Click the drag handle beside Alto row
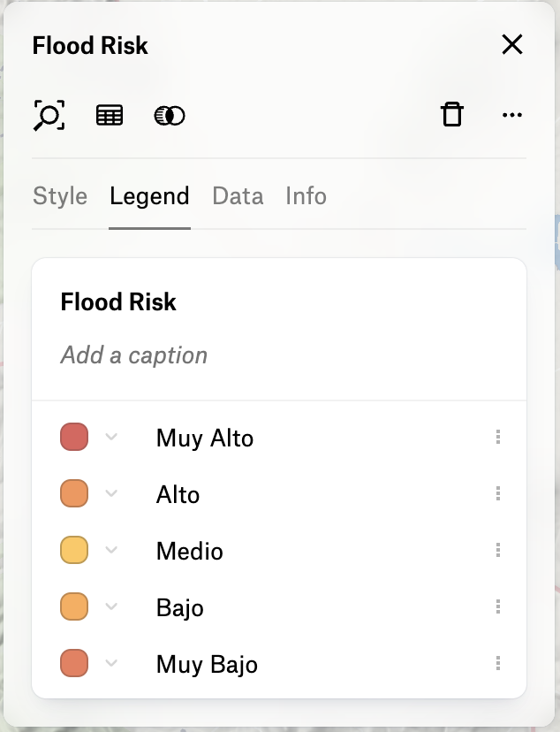The width and height of the screenshot is (560, 732). click(x=498, y=493)
